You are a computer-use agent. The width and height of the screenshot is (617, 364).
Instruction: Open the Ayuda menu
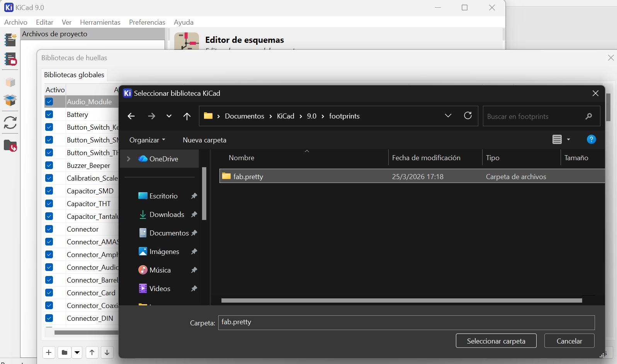[184, 22]
